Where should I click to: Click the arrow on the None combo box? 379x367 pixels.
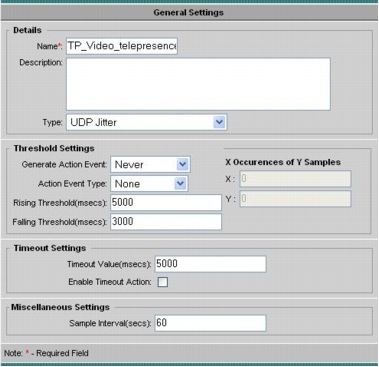tap(180, 183)
